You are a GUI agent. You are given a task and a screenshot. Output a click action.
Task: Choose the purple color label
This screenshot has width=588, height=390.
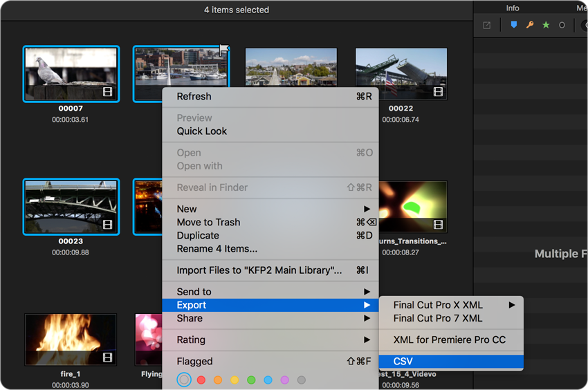click(284, 380)
